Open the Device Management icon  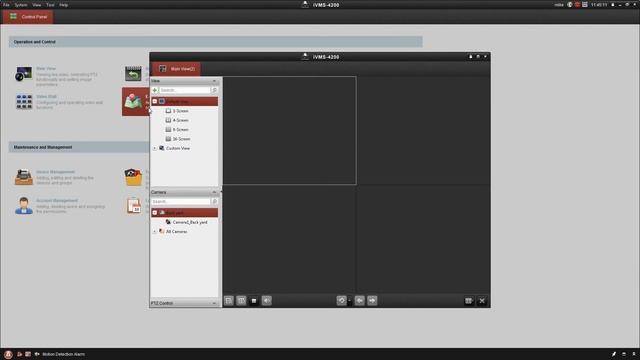(24, 177)
